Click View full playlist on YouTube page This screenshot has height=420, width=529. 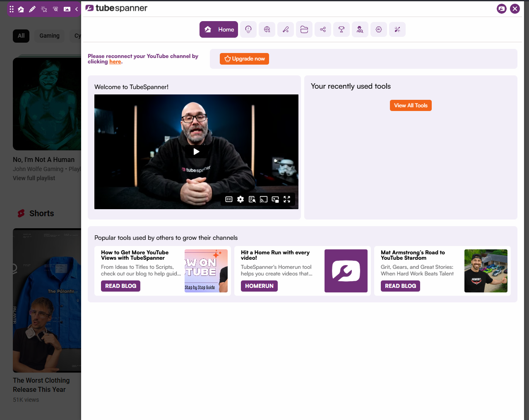(34, 178)
